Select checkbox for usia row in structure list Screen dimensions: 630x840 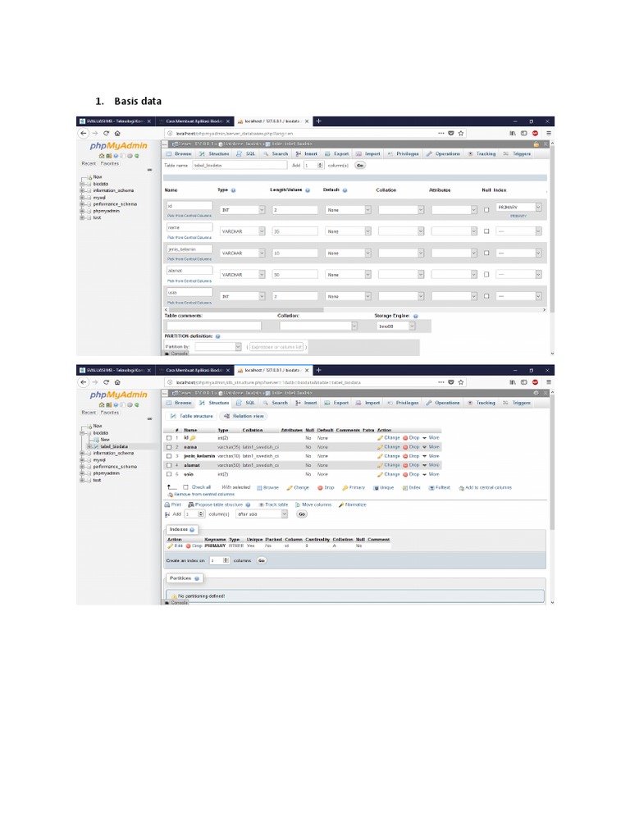[169, 474]
